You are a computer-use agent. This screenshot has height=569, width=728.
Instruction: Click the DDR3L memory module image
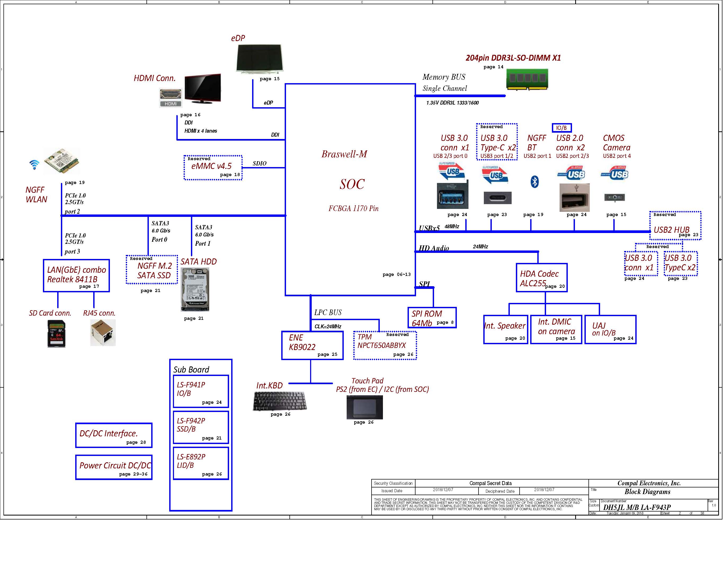[527, 79]
